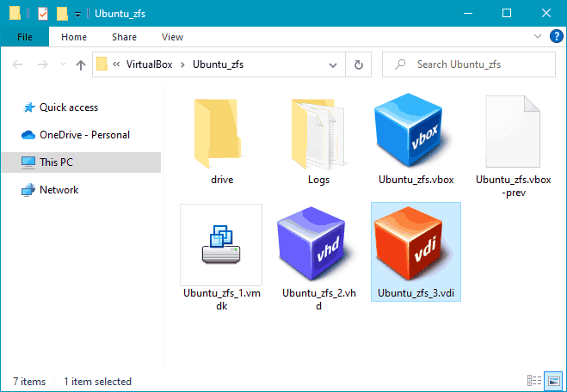The width and height of the screenshot is (567, 392).
Task: Select the Ubuntu_zfs.vbox blue cube icon
Action: [412, 131]
